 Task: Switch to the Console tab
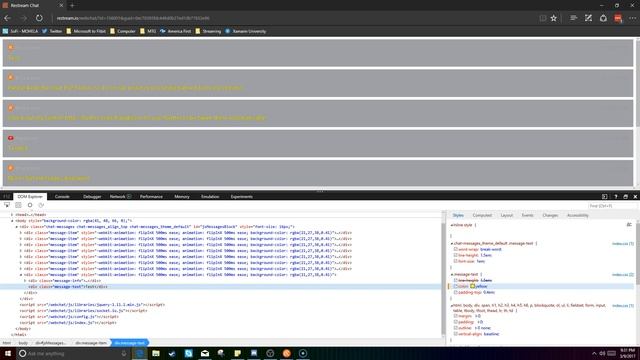(62, 196)
